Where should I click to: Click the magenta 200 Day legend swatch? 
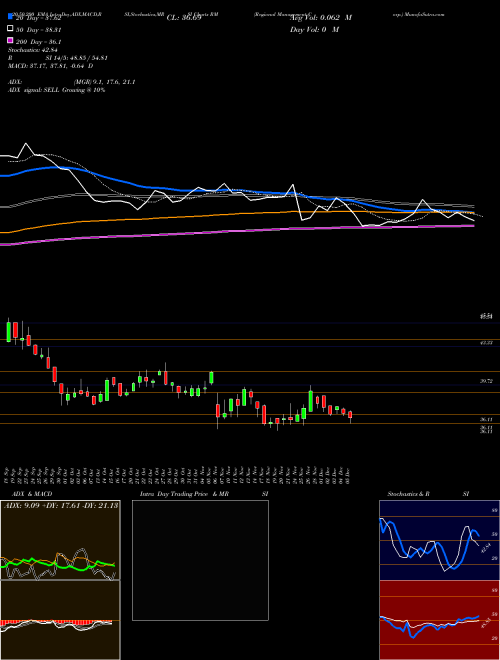click(10, 41)
